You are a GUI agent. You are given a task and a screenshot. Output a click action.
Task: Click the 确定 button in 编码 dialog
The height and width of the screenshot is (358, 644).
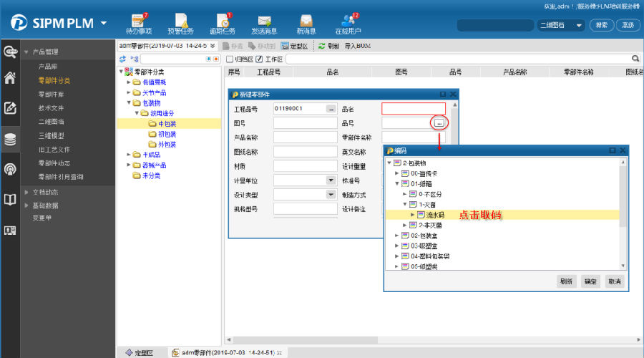(x=590, y=281)
